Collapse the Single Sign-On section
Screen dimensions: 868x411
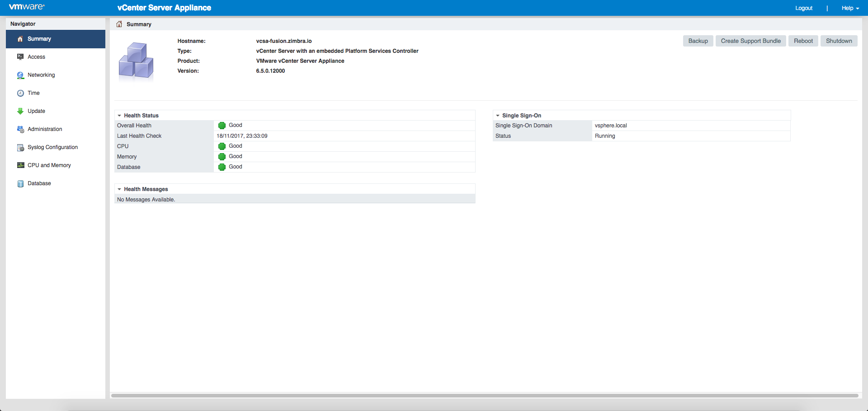(x=498, y=116)
